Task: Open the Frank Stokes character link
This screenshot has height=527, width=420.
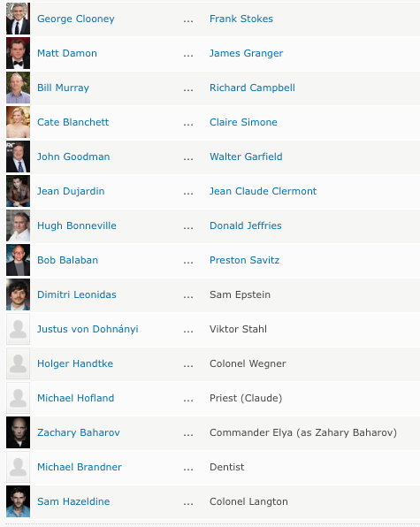Action: (241, 19)
